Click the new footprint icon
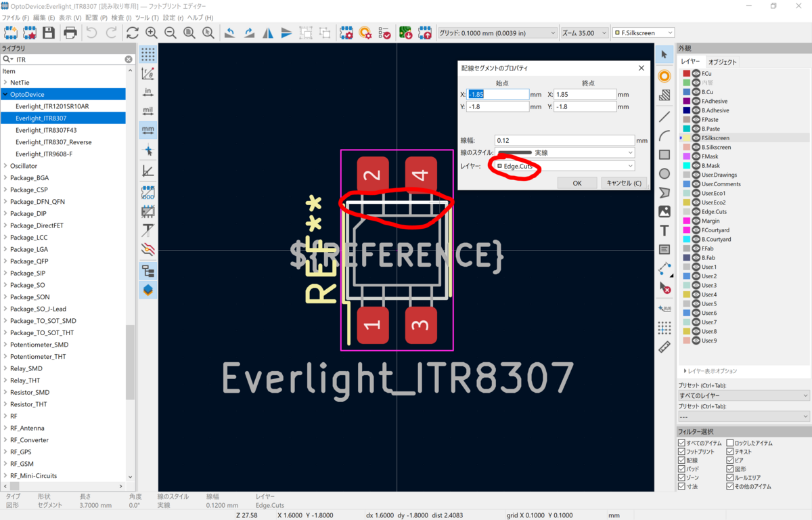The width and height of the screenshot is (812, 520). tap(10, 32)
